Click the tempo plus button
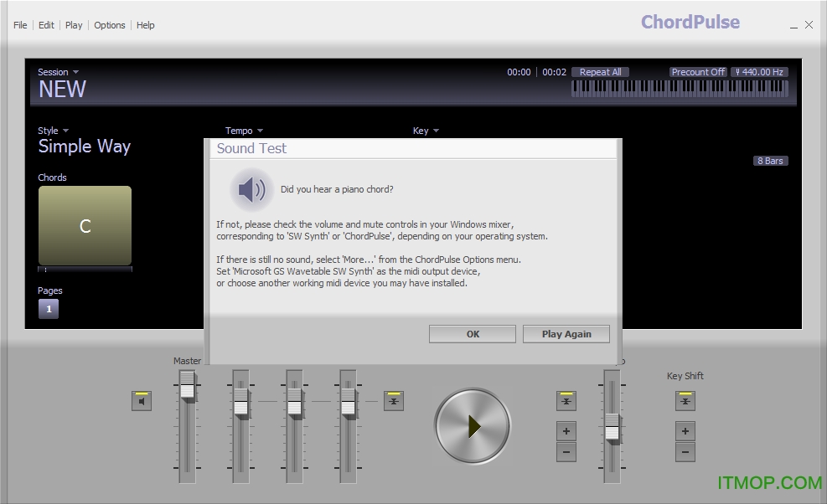This screenshot has height=504, width=827. coord(566,431)
